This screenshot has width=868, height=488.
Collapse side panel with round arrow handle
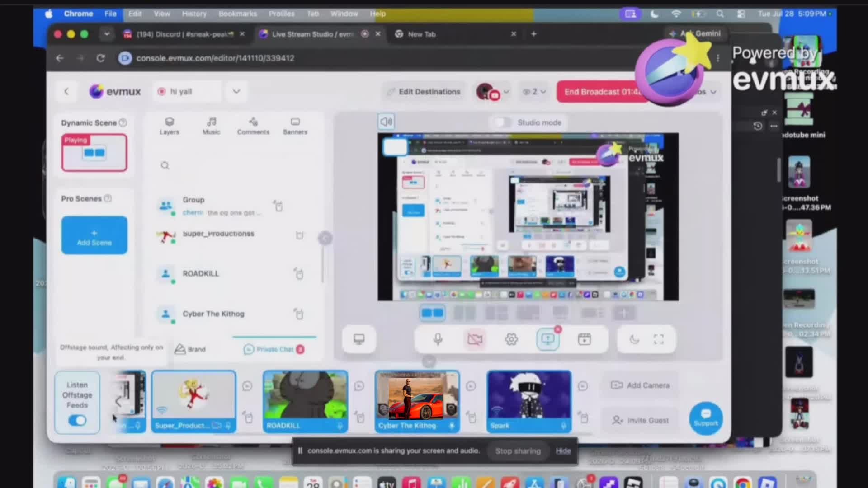click(325, 238)
